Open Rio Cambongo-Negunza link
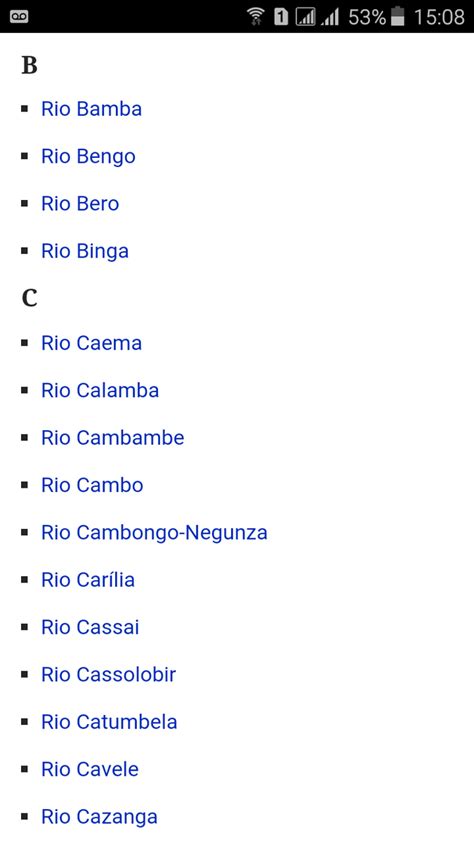474x842 pixels. tap(155, 533)
